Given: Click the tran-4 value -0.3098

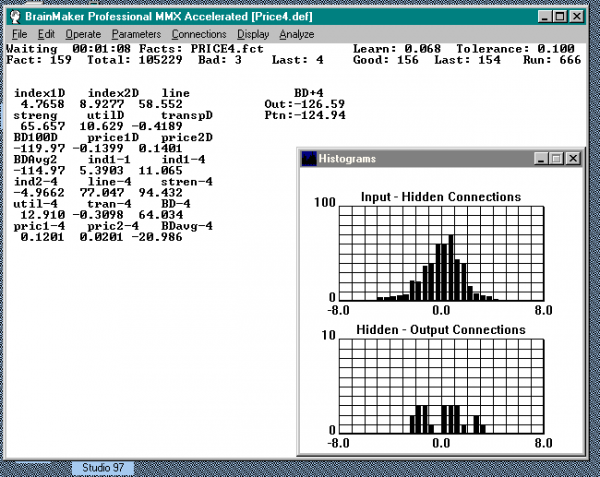Looking at the screenshot, I should pyautogui.click(x=98, y=215).
